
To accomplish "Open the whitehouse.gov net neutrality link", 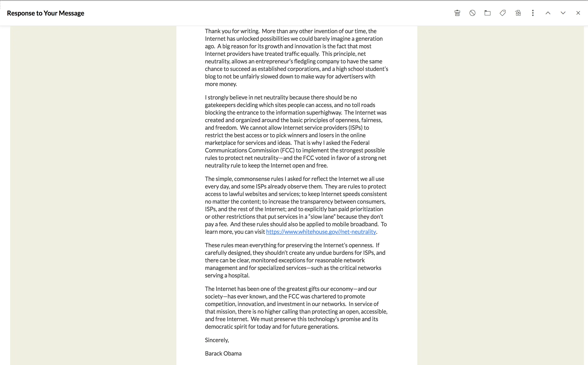I will point(321,232).
